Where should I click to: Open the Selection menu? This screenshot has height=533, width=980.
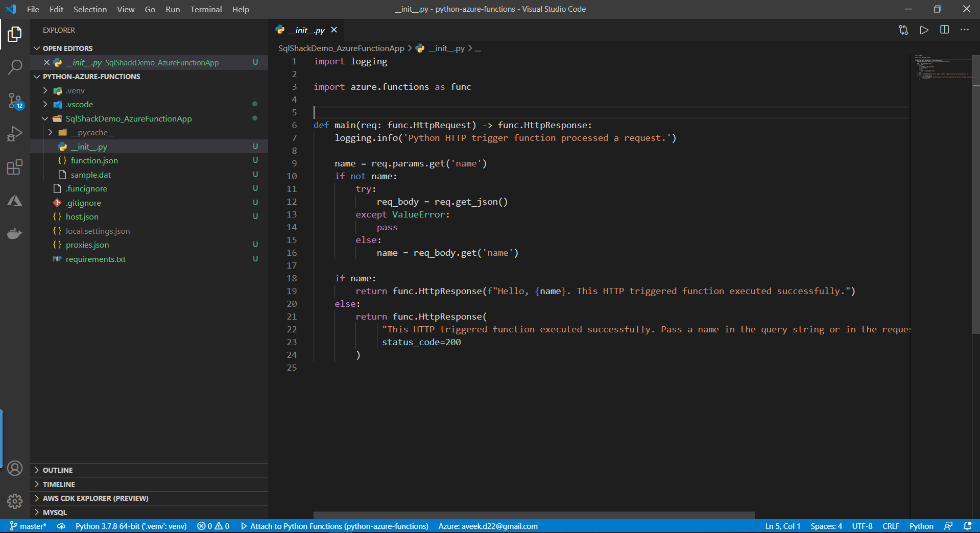(x=90, y=9)
